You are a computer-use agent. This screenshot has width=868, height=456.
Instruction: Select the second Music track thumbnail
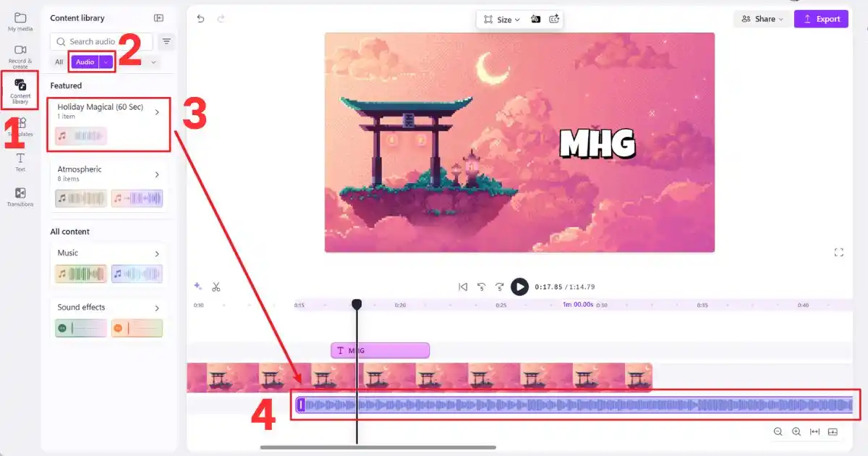(137, 274)
